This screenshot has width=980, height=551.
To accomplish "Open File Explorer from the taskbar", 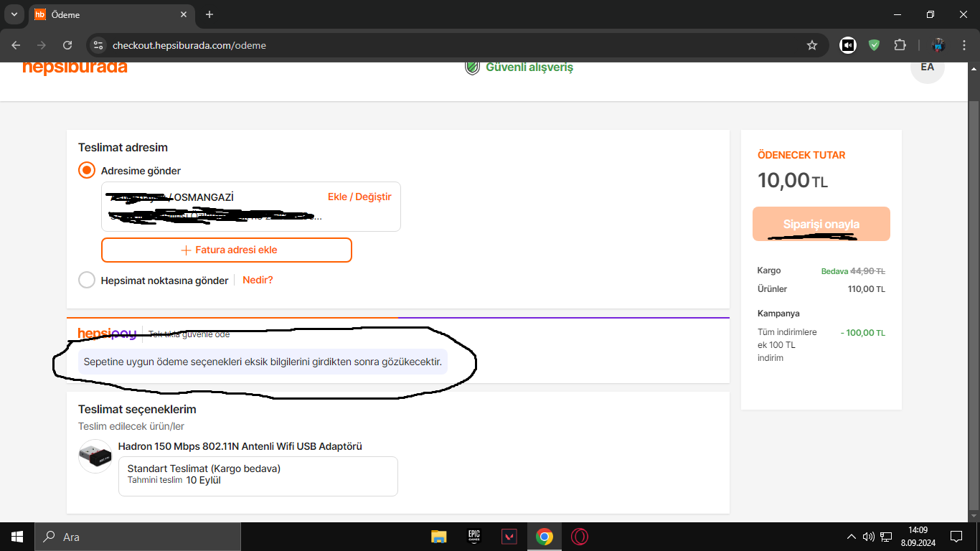I will (x=439, y=537).
